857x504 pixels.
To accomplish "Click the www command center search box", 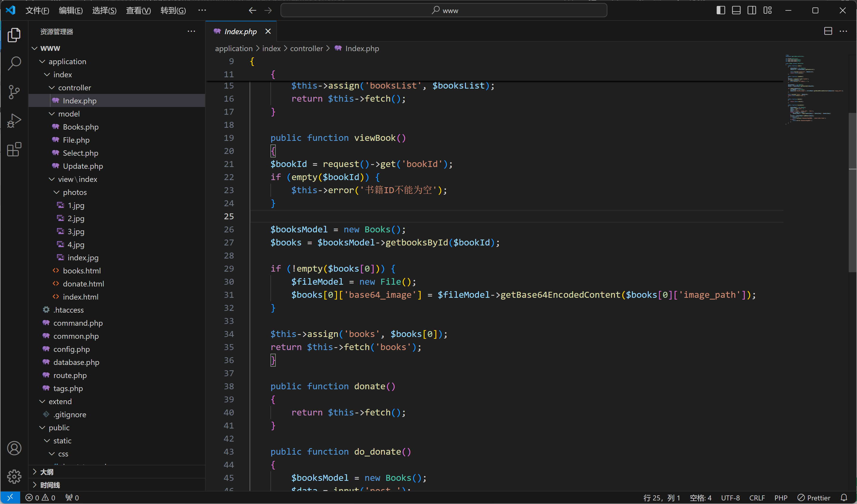I will click(443, 10).
